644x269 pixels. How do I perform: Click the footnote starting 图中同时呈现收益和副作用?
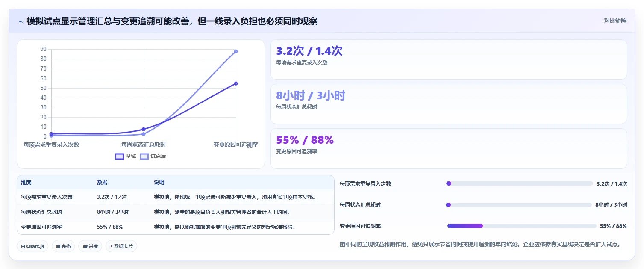480,245
